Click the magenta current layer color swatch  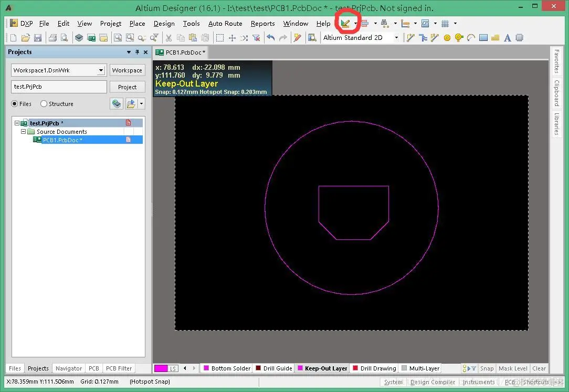click(161, 368)
